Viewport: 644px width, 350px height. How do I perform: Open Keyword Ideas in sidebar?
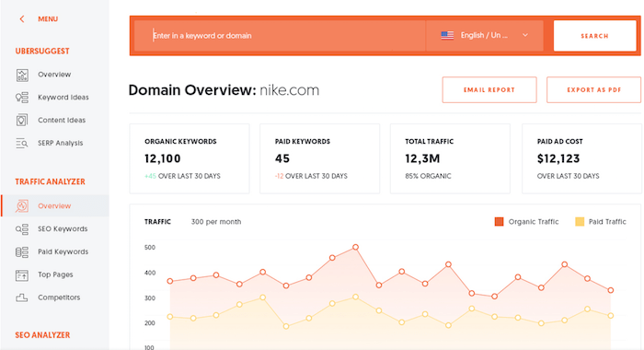click(63, 98)
